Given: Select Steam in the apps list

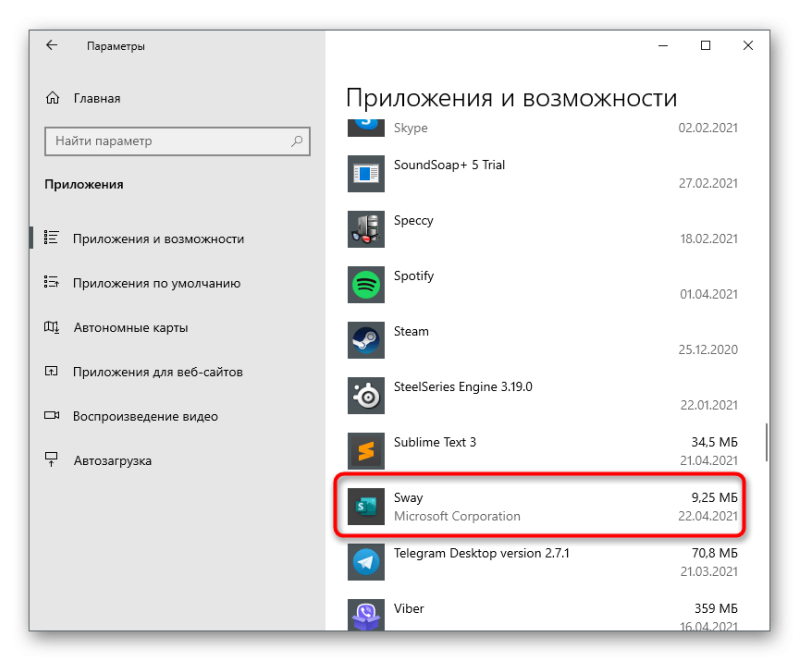Looking at the screenshot, I should click(x=411, y=332).
